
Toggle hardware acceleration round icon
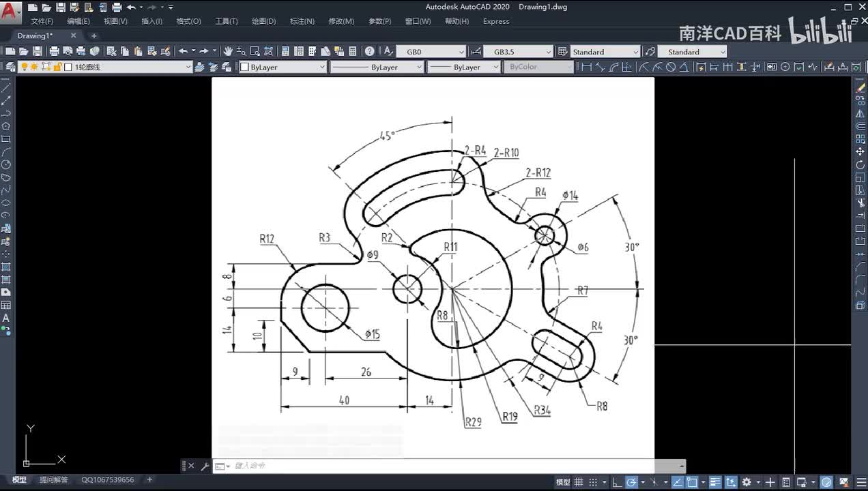point(826,482)
